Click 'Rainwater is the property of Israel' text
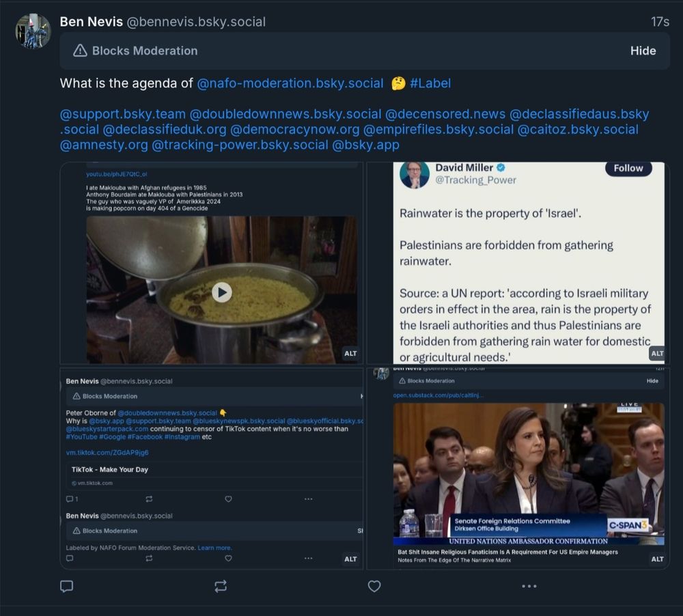The image size is (683, 616). click(x=490, y=213)
